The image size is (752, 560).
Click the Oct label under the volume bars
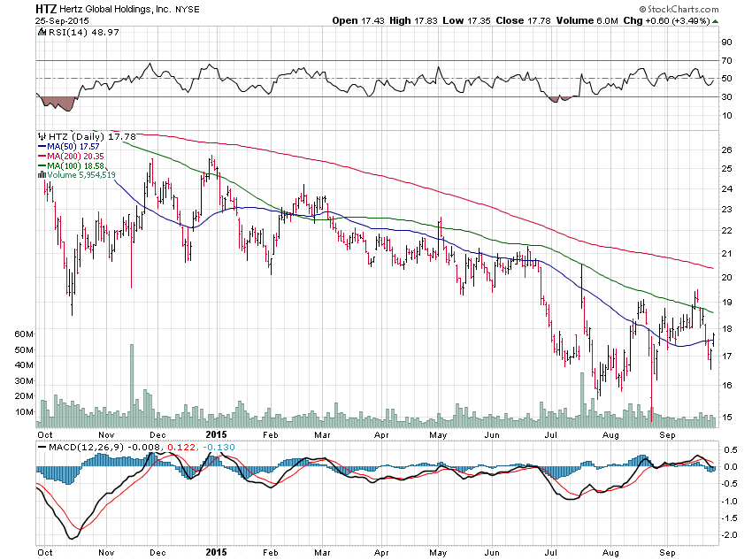45,435
